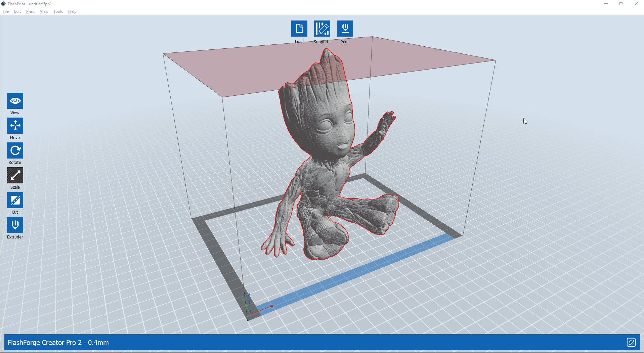Click the FlashForge Creator Pro 2 status bar
The height and width of the screenshot is (353, 644).
[x=57, y=342]
